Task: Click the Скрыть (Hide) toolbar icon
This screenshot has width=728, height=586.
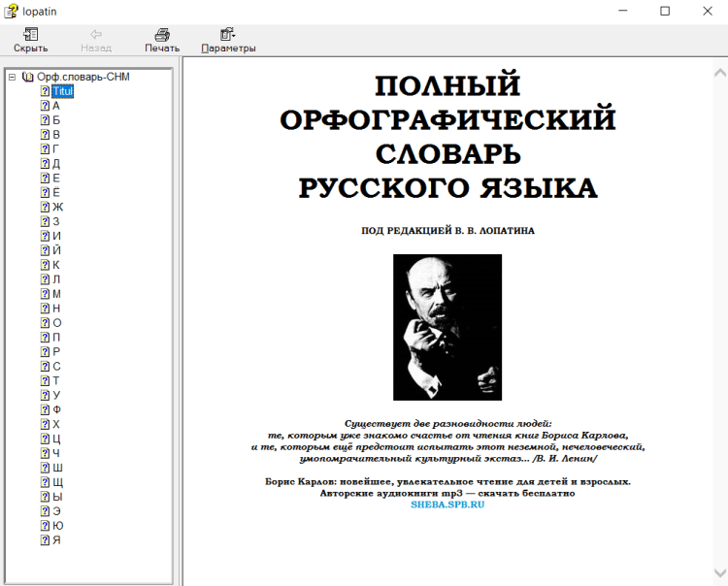Action: [31, 34]
